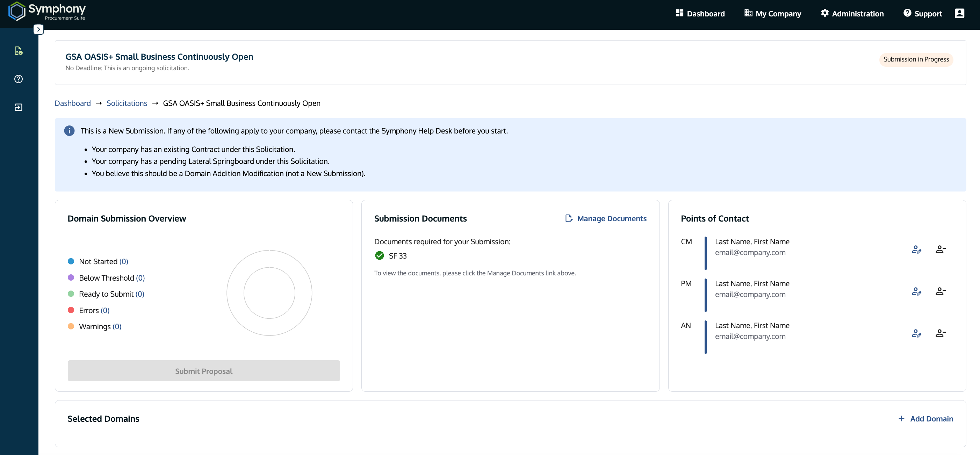Viewport: 980px width, 455px height.
Task: Click the Solicitations breadcrumb link
Action: tap(127, 103)
